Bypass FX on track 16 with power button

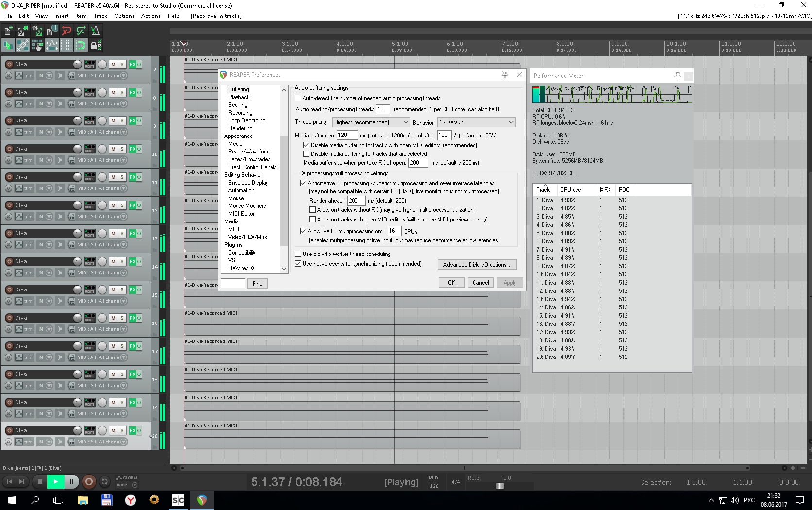click(x=139, y=318)
